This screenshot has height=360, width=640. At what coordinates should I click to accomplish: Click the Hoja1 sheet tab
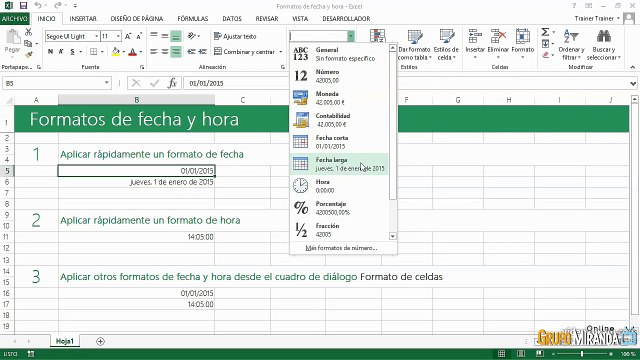(x=65, y=341)
